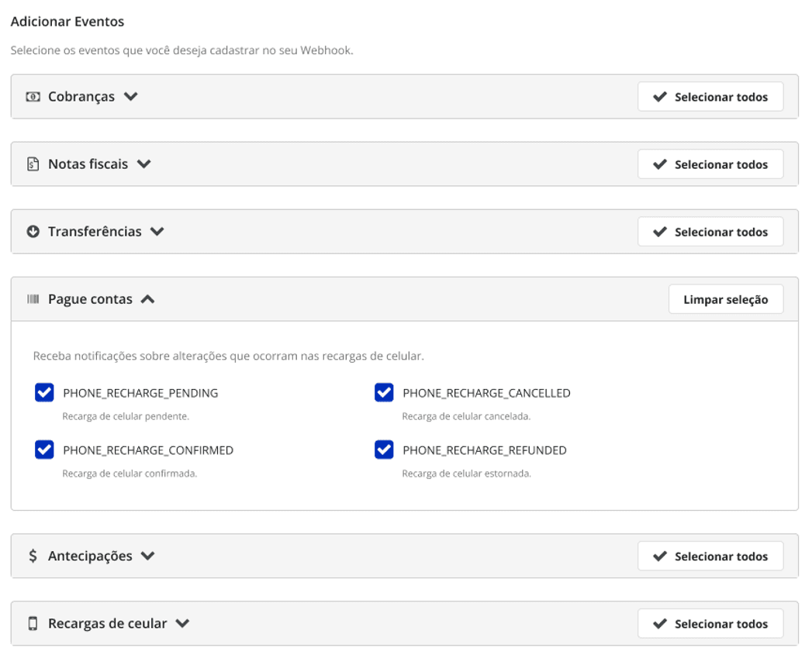Click the Adicionar Eventos heading
812x658 pixels.
tap(67, 22)
